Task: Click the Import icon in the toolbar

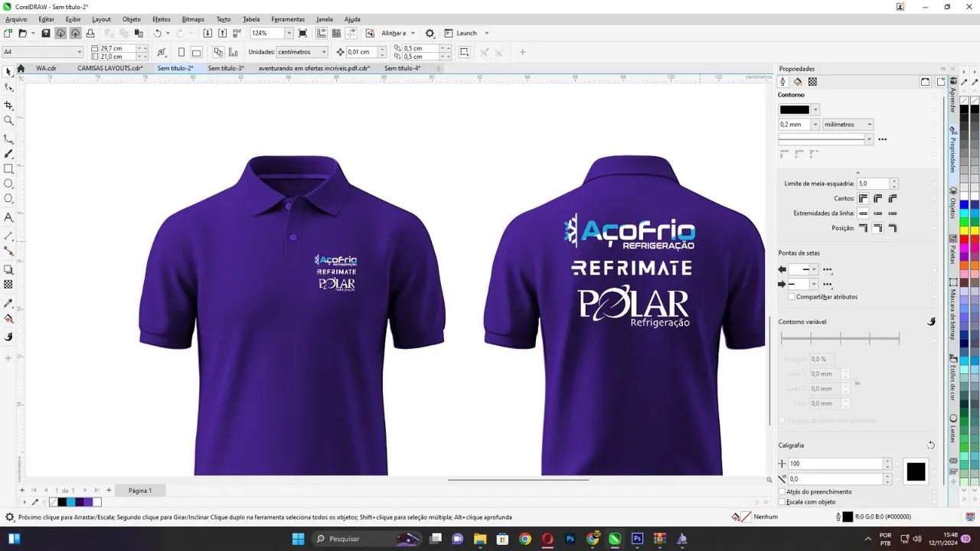Action: pos(207,34)
